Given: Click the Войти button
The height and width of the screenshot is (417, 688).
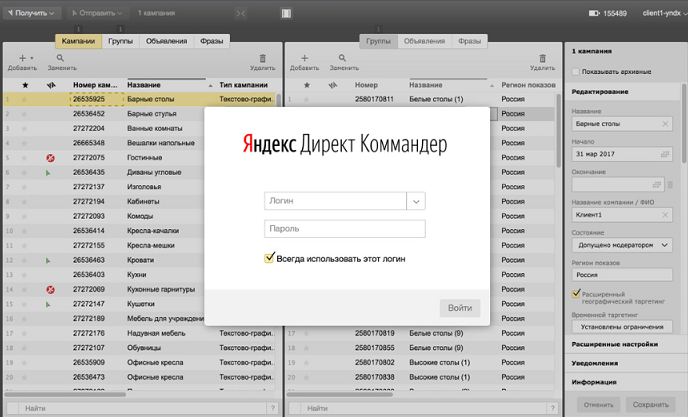Looking at the screenshot, I should click(x=460, y=308).
